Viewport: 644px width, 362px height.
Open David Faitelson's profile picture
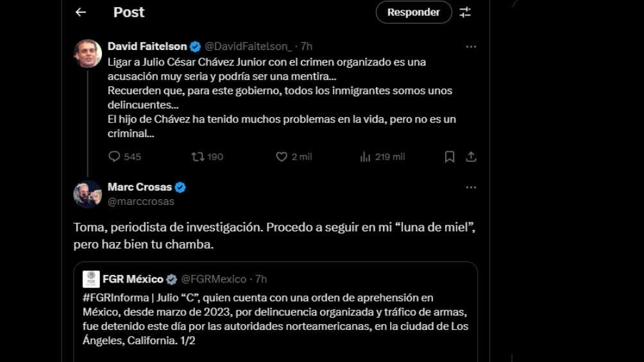[x=87, y=53]
